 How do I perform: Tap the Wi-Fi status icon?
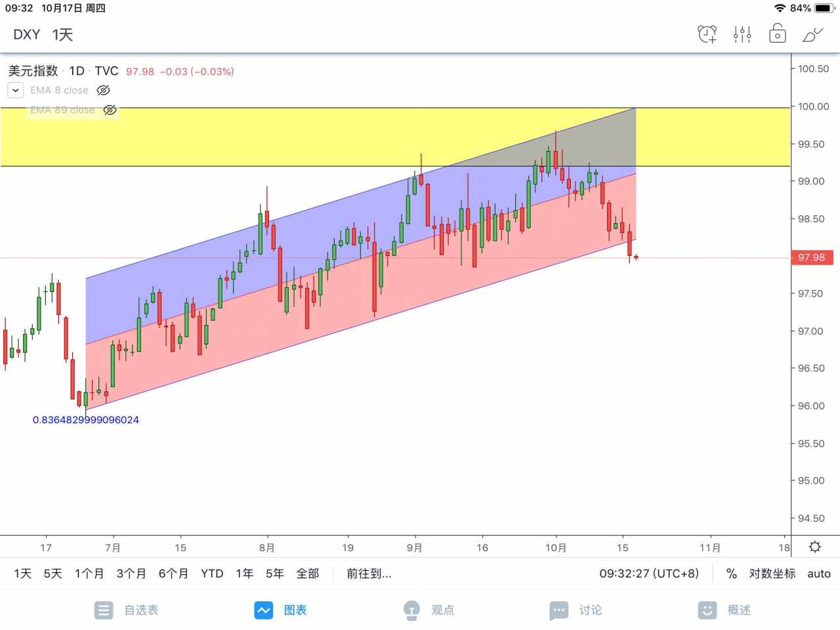pos(780,8)
